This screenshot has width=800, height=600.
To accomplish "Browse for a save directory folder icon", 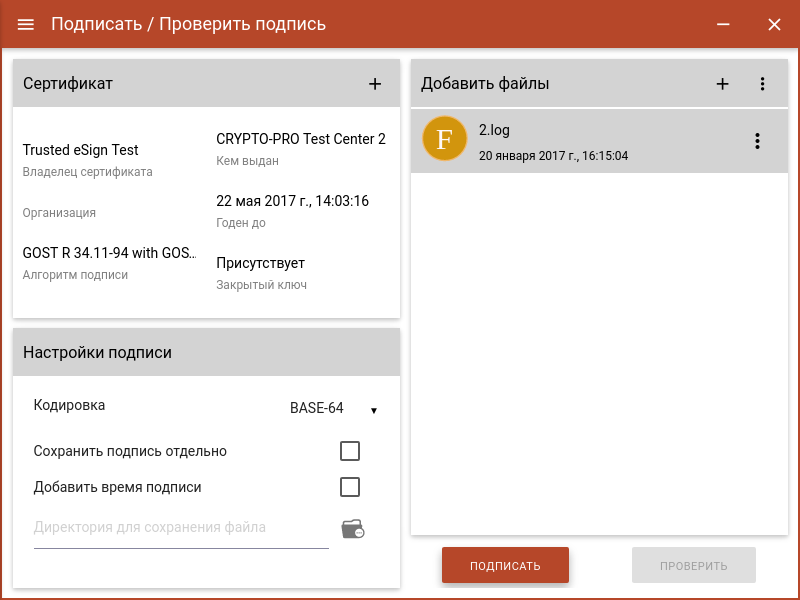I will 352,529.
